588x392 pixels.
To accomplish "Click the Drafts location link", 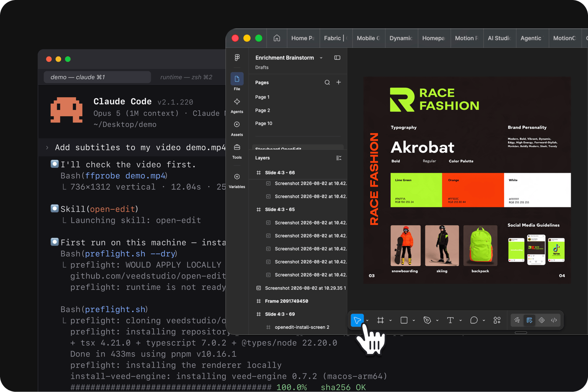I will [x=262, y=67].
